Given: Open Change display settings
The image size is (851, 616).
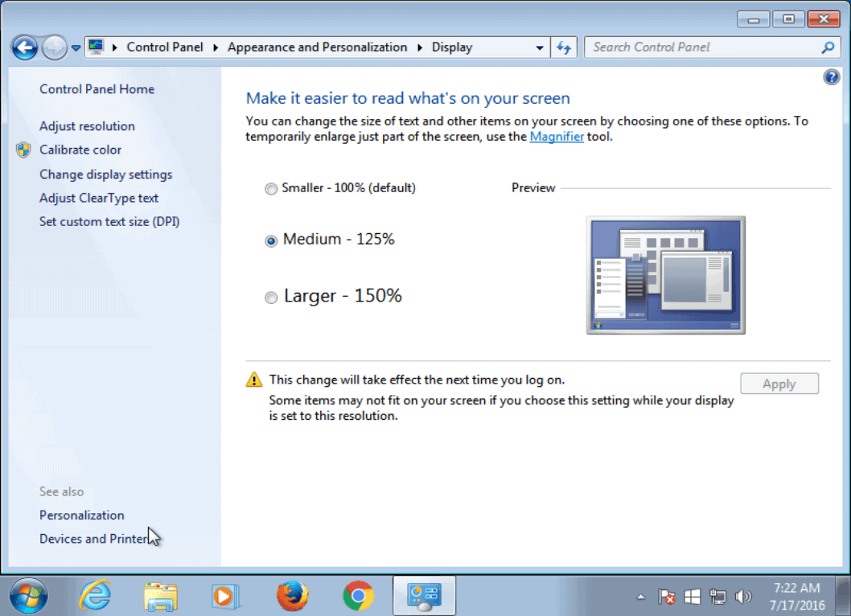Looking at the screenshot, I should [x=106, y=175].
